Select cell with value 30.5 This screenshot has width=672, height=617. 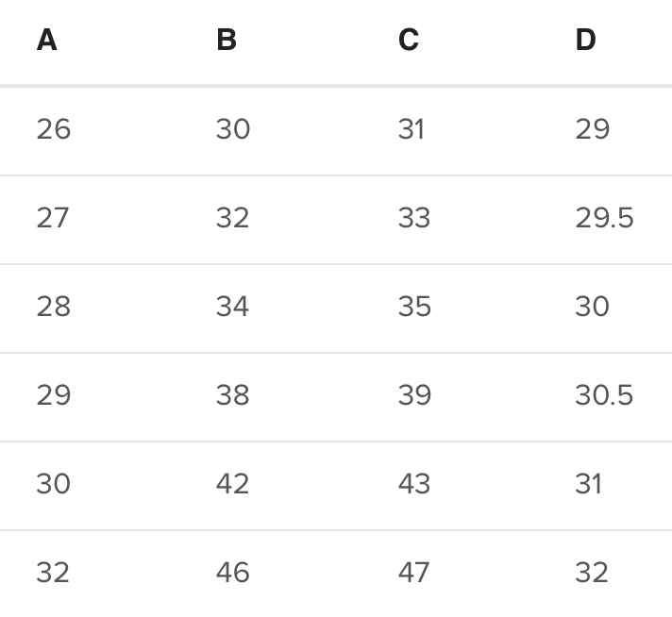click(604, 395)
